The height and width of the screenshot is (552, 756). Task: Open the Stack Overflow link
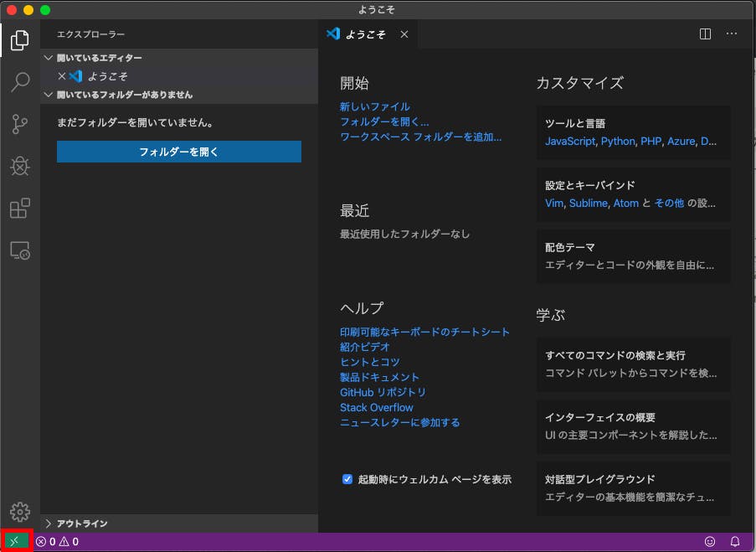pyautogui.click(x=377, y=407)
